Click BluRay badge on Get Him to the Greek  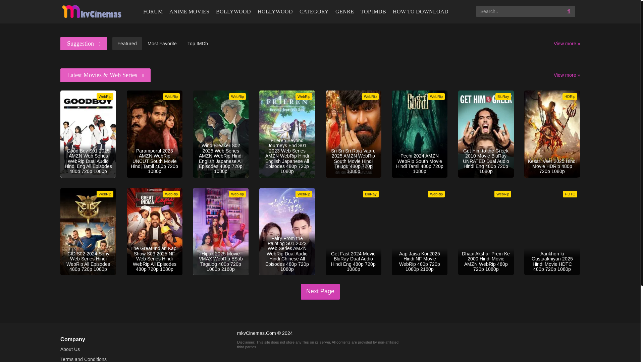503,97
